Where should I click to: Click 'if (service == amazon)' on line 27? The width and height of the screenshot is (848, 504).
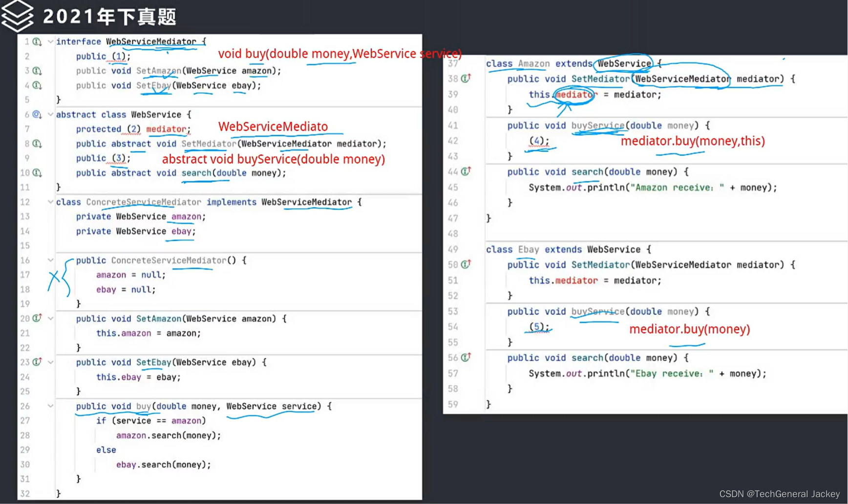pos(151,420)
